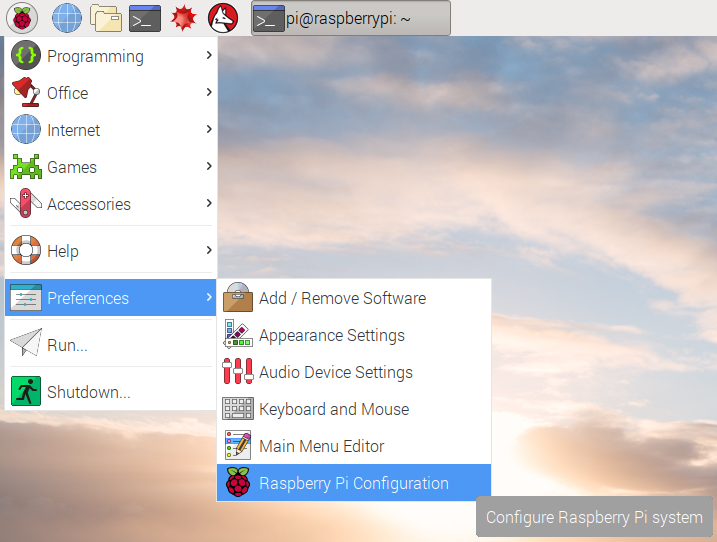The image size is (717, 542).
Task: Open the File Manager folder icon
Action: (x=106, y=18)
